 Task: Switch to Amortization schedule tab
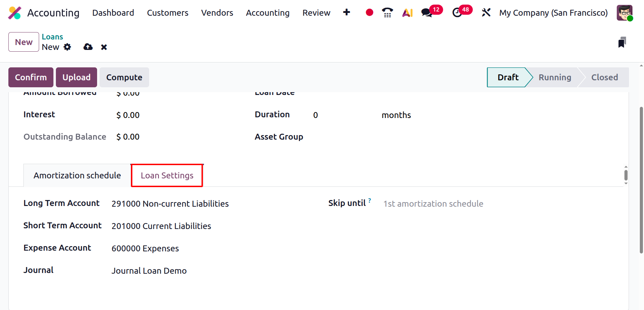click(77, 176)
